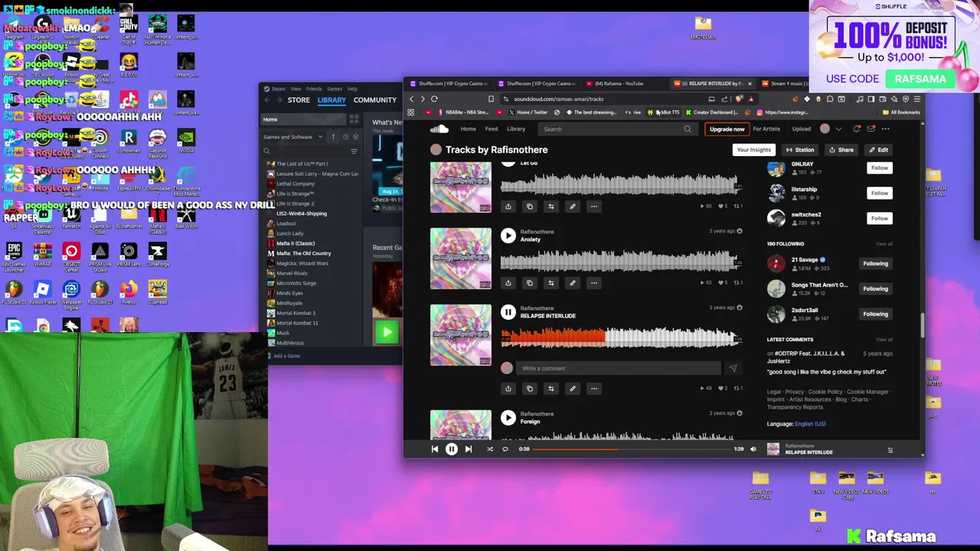Open Steam COMMUNITY tab
This screenshot has width=980, height=551.
tap(375, 100)
